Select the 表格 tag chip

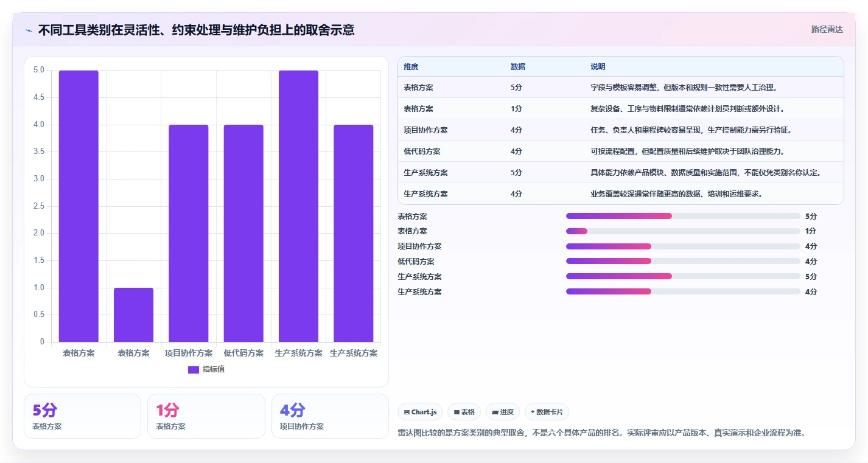(x=464, y=412)
